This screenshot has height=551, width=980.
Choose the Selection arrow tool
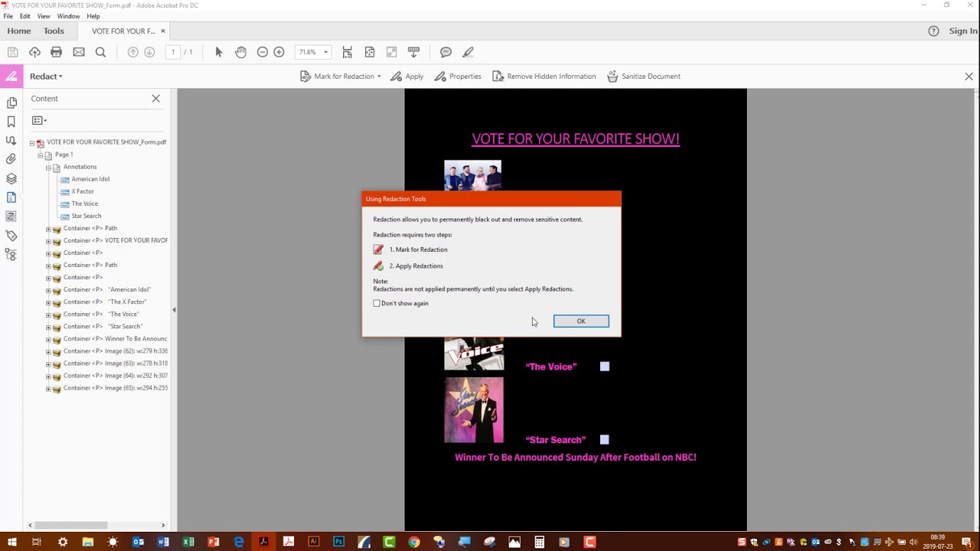pyautogui.click(x=219, y=52)
